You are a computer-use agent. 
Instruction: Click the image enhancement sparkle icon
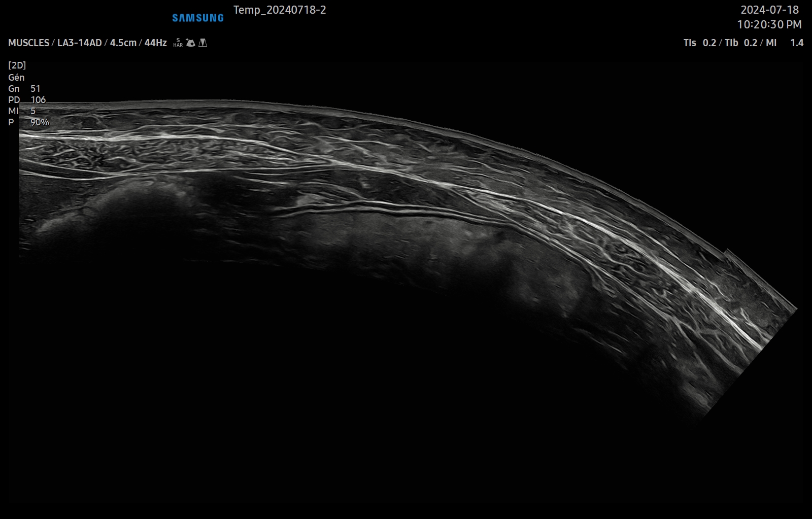(x=190, y=43)
